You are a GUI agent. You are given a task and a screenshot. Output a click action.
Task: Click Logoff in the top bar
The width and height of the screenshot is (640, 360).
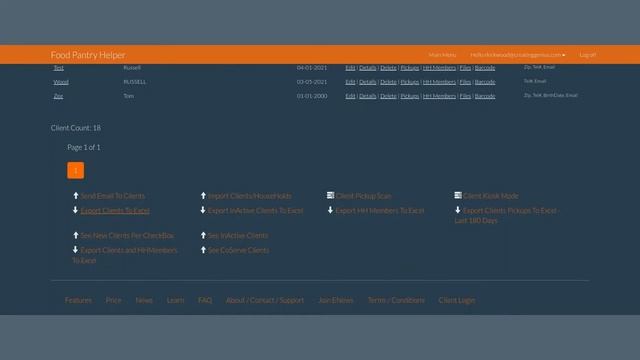588,55
